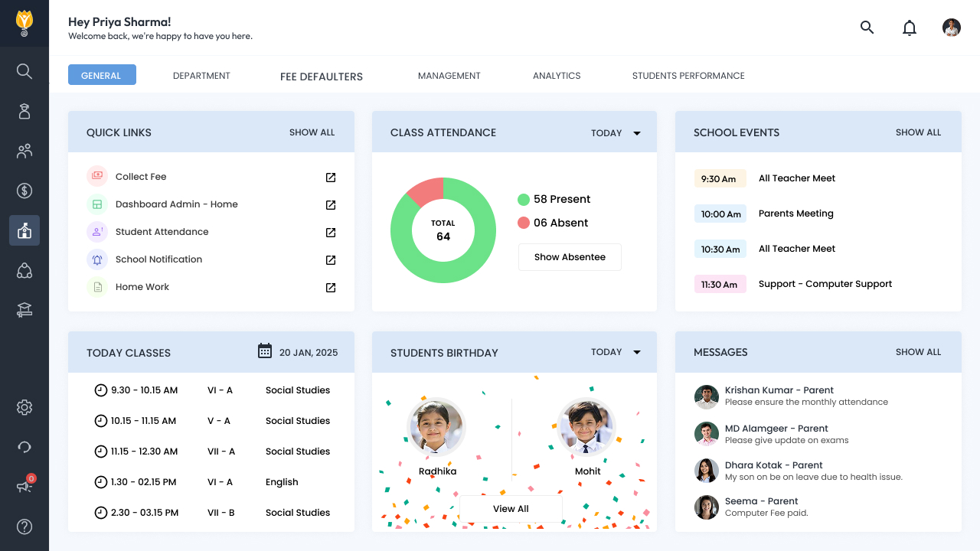This screenshot has height=551, width=980.
Task: Click the notification bell icon in header
Action: click(x=910, y=28)
